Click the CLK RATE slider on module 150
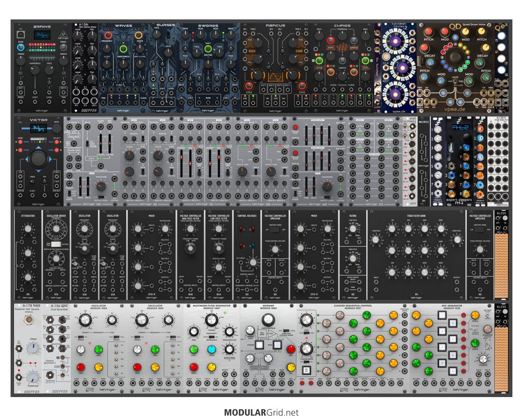This screenshot has width=523, height=420. click(100, 144)
